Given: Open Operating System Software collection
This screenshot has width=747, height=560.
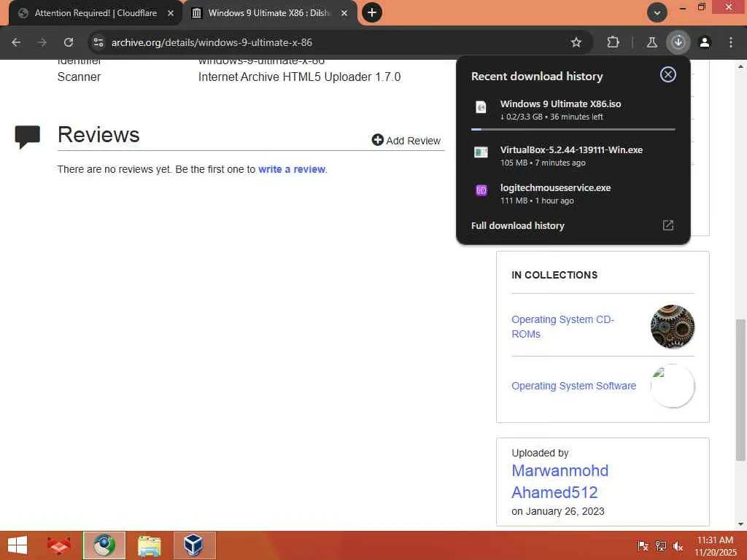Looking at the screenshot, I should click(573, 386).
